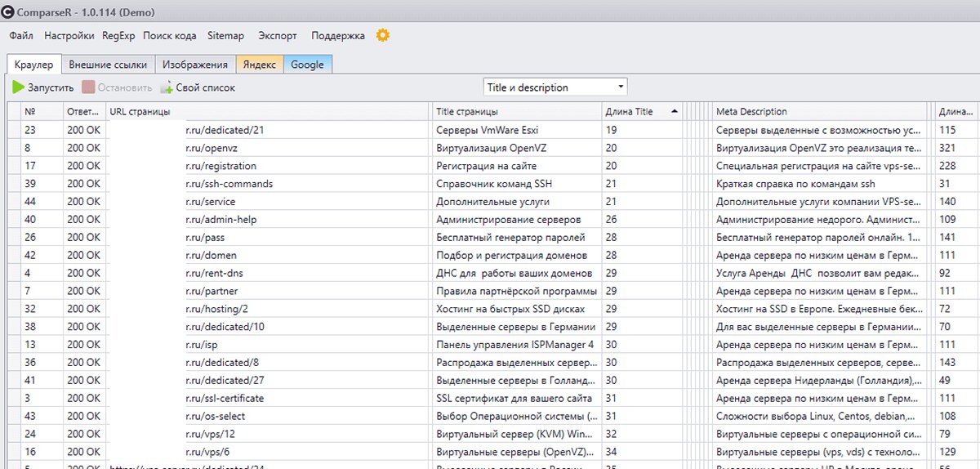Open the Файл menu
980x469 pixels.
(x=21, y=36)
